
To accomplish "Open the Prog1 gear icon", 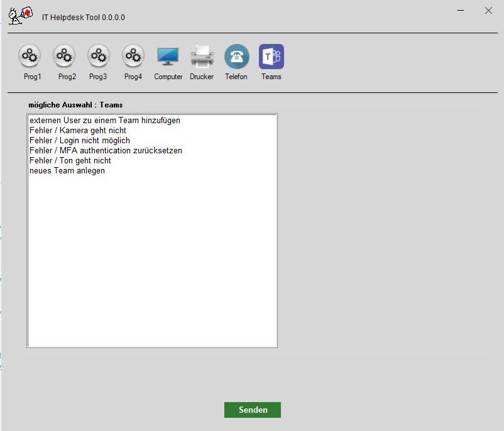I will pyautogui.click(x=29, y=56).
